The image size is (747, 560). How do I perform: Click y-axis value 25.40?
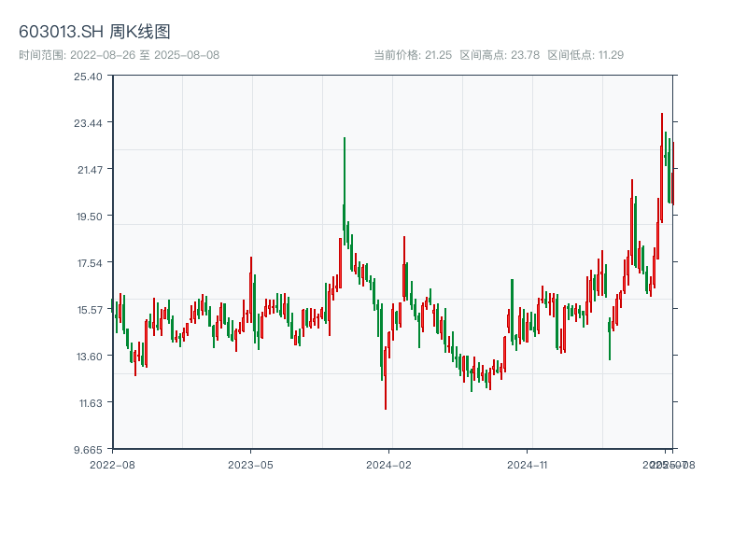point(88,77)
